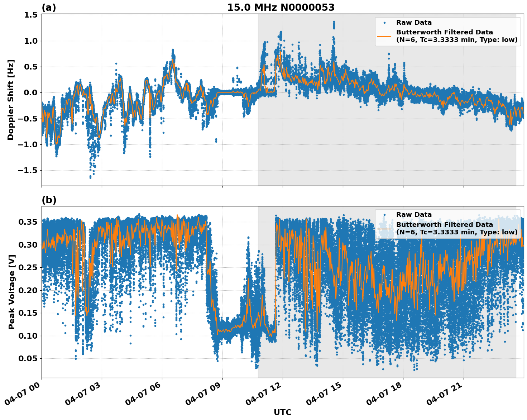Click the panel label (a)

click(x=49, y=7)
